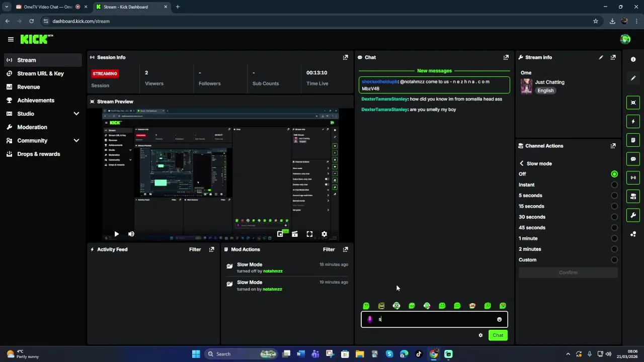Edit Stream info with the pencil icon
644x362 pixels.
[601, 57]
